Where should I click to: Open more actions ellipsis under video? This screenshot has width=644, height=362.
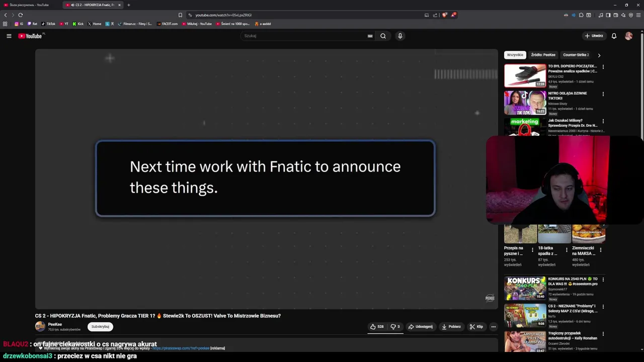(x=493, y=327)
